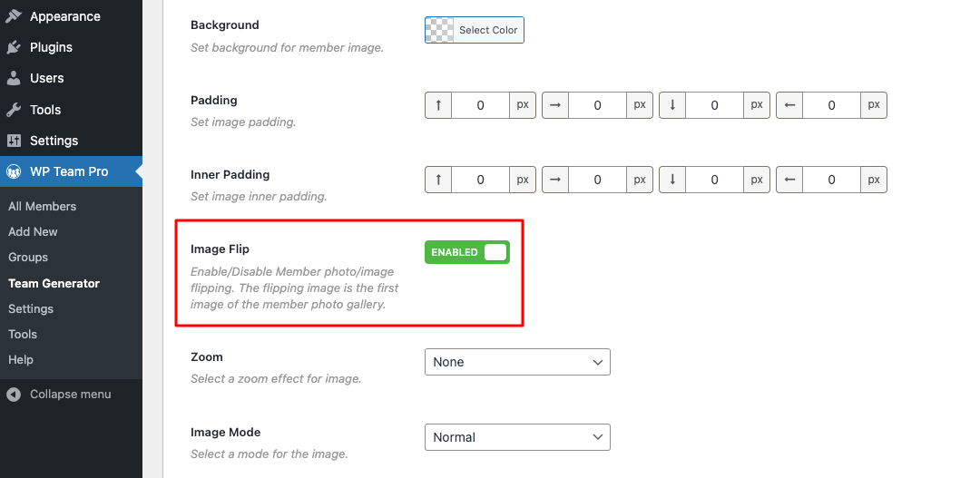Click the Inner Padding left-arrow icon
The width and height of the screenshot is (980, 478).
[x=789, y=180]
